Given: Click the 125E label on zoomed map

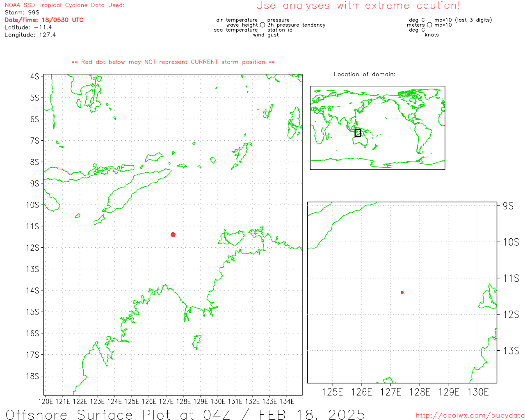Looking at the screenshot, I should point(332,392).
